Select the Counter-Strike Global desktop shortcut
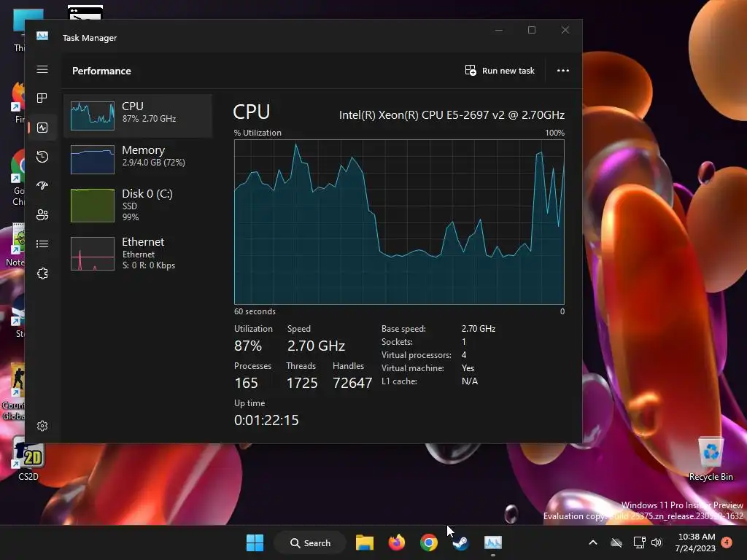Viewport: 747px width, 560px height. (x=14, y=392)
